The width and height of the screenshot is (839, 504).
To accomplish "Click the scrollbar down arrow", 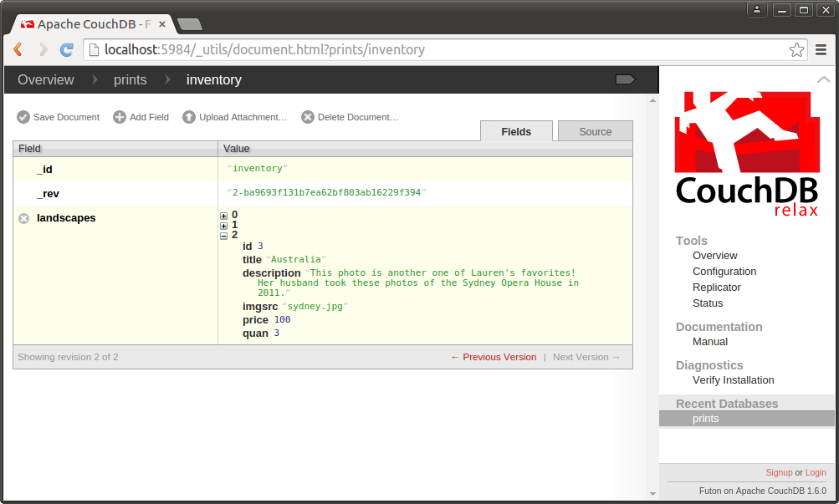I will pyautogui.click(x=652, y=494).
